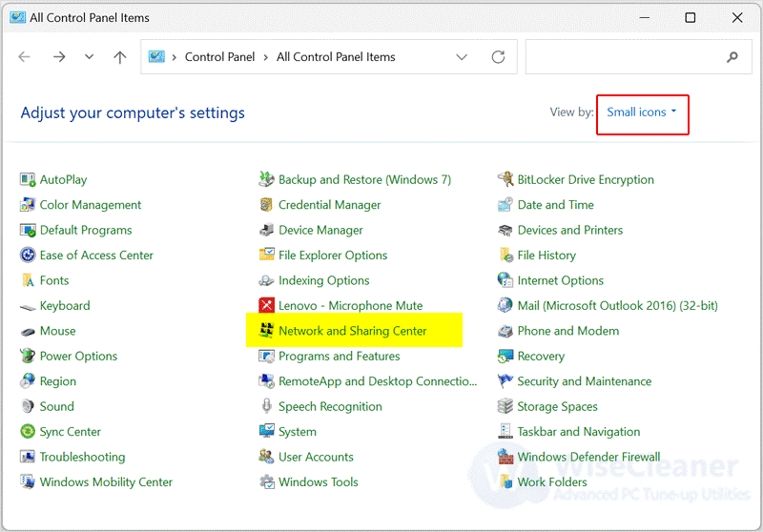
Task: Click the Taskbar and Navigation link
Action: [579, 431]
